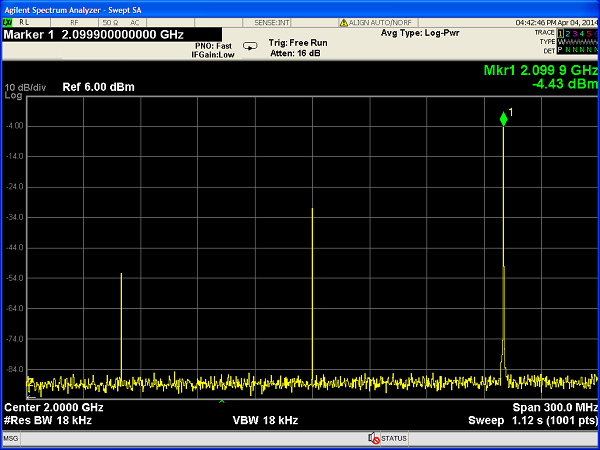600x450 pixels.
Task: Click the DET detector indicators row
Action: [x=574, y=49]
